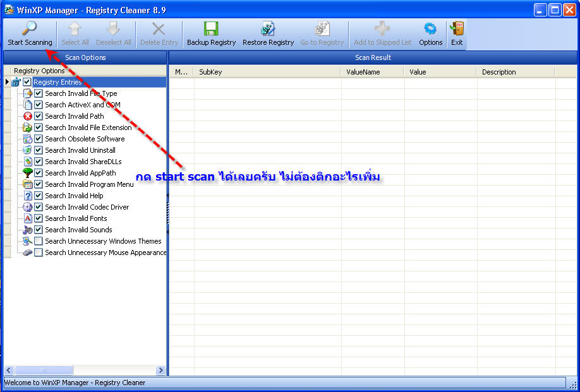The height and width of the screenshot is (392, 580).
Task: Uncheck Search Invalid Program Menu checkbox
Action: click(39, 184)
